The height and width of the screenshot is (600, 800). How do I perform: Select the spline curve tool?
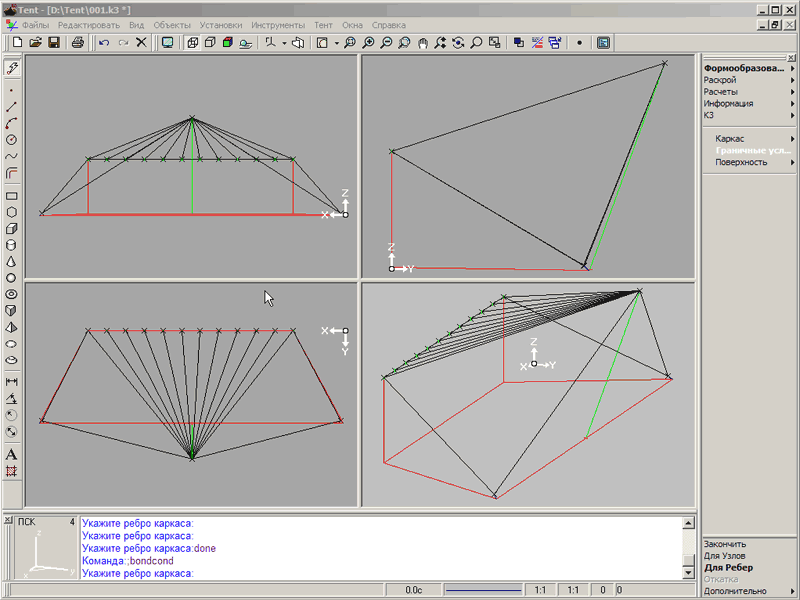pyautogui.click(x=11, y=156)
